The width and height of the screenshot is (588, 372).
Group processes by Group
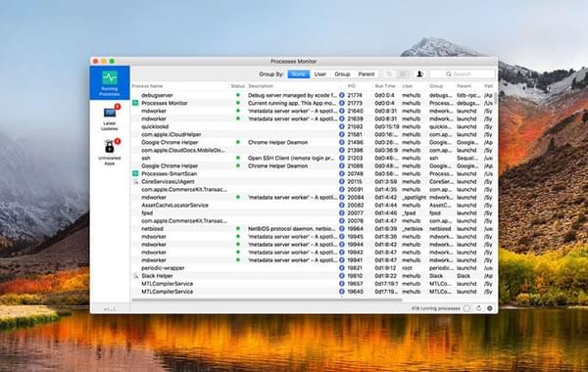[x=342, y=74]
